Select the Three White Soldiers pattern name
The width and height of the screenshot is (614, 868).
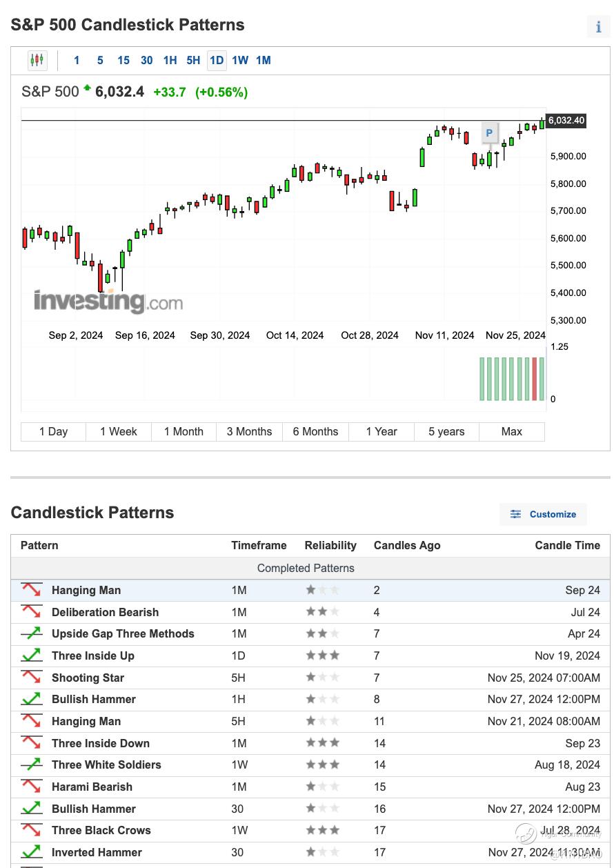tap(106, 765)
